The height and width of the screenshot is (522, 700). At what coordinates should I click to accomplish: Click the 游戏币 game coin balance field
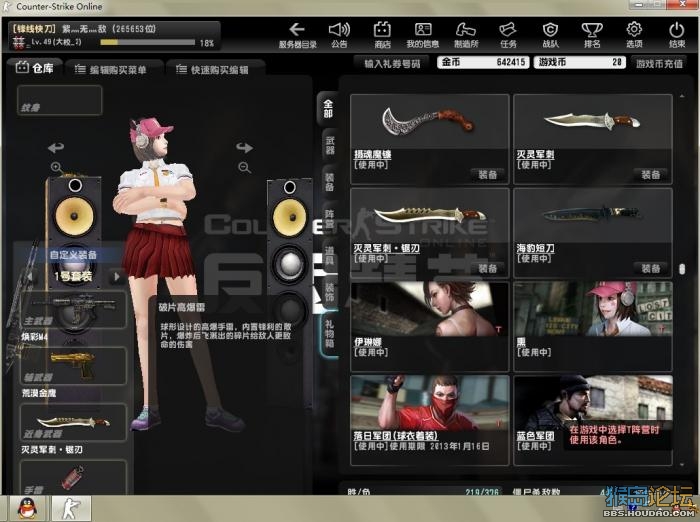(580, 62)
